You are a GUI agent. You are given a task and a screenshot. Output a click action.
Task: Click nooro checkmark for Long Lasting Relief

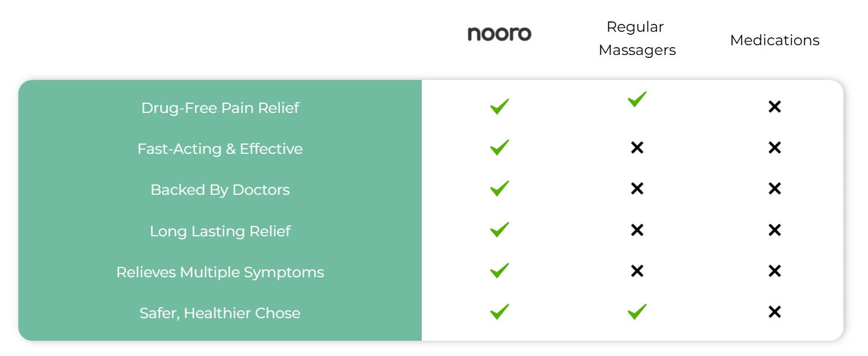pos(499,230)
